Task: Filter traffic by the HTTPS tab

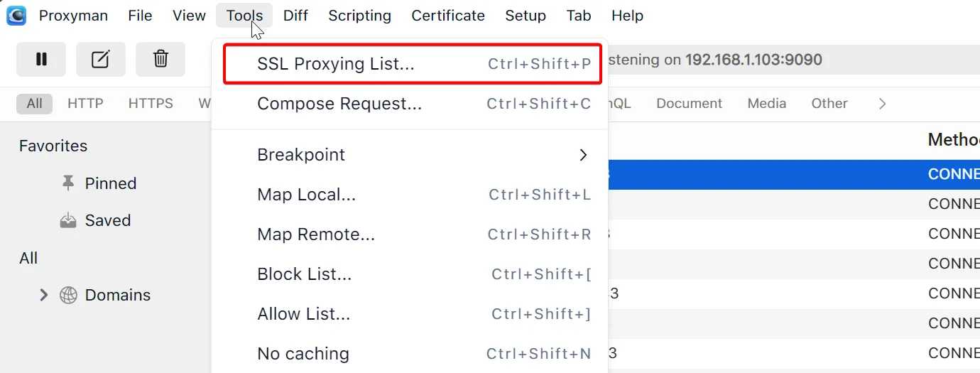Action: [151, 104]
